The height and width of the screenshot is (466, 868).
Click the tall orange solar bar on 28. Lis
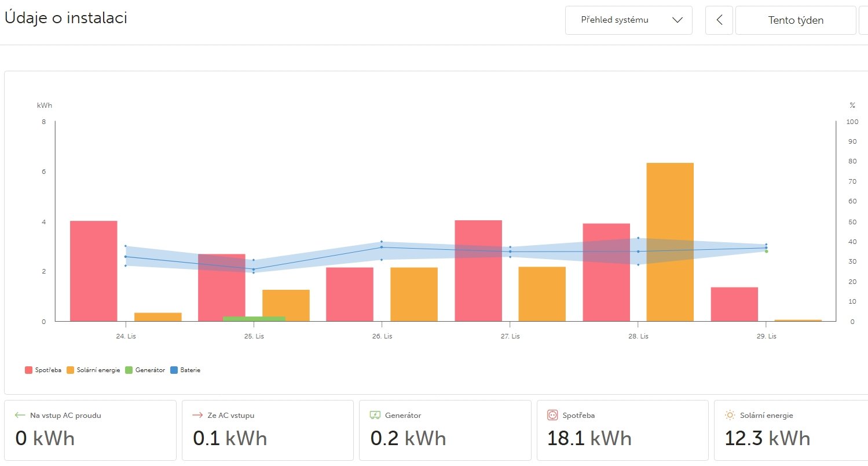670,242
